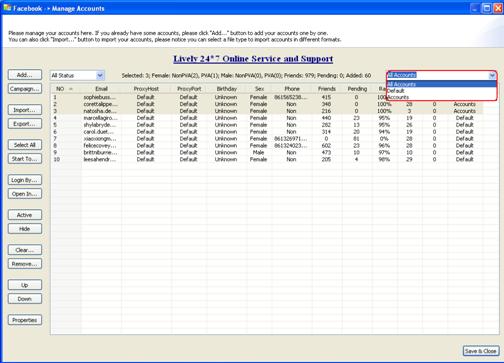Click the Remove... button

[25, 264]
